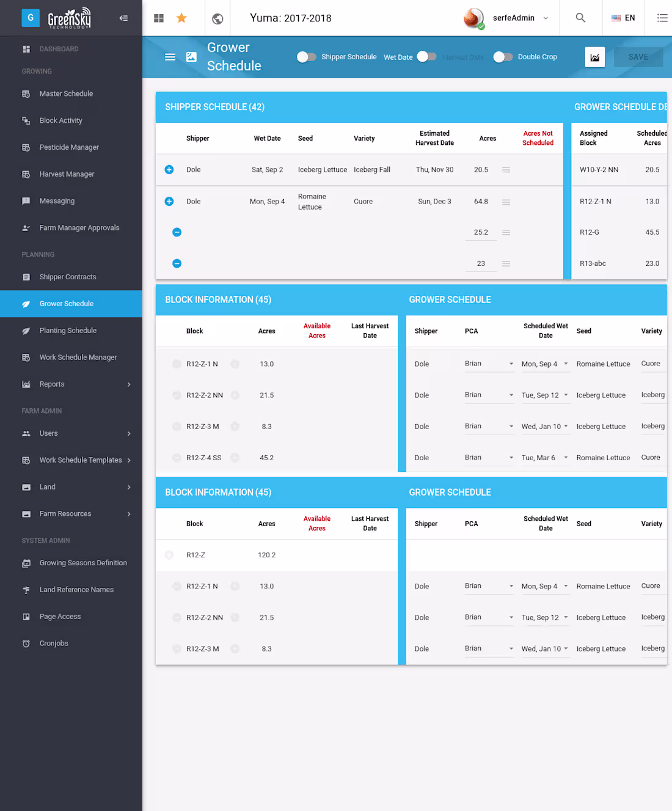The width and height of the screenshot is (672, 811).
Task: Remove the 25.2 acres split row
Action: pos(177,232)
